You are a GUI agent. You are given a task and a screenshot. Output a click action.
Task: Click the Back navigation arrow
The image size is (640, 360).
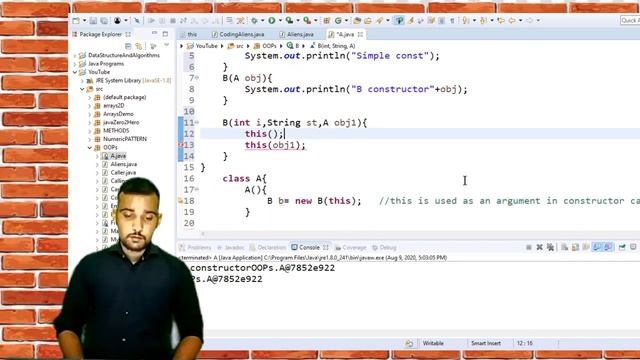(512, 20)
